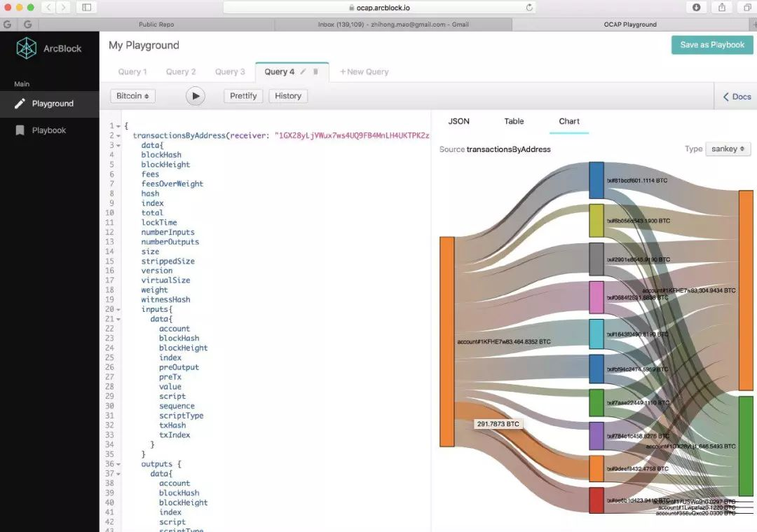Collapse the code fold arrow at line 1

pos(118,126)
